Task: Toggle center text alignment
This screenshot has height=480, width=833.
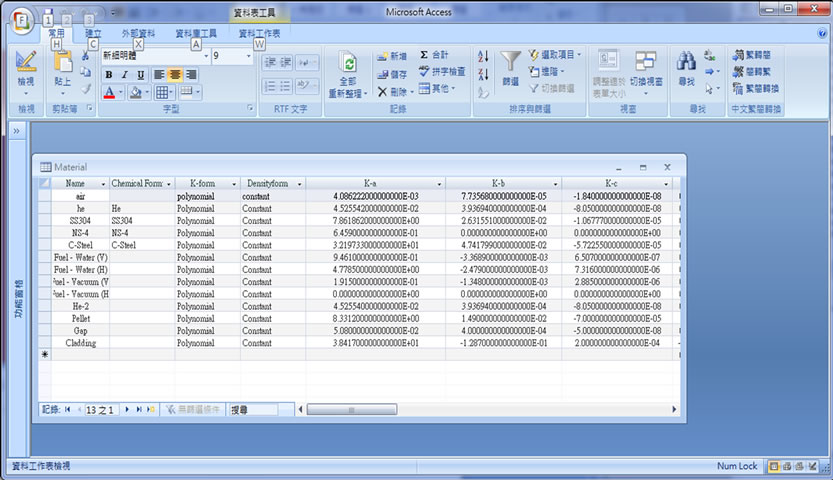Action: 175,75
